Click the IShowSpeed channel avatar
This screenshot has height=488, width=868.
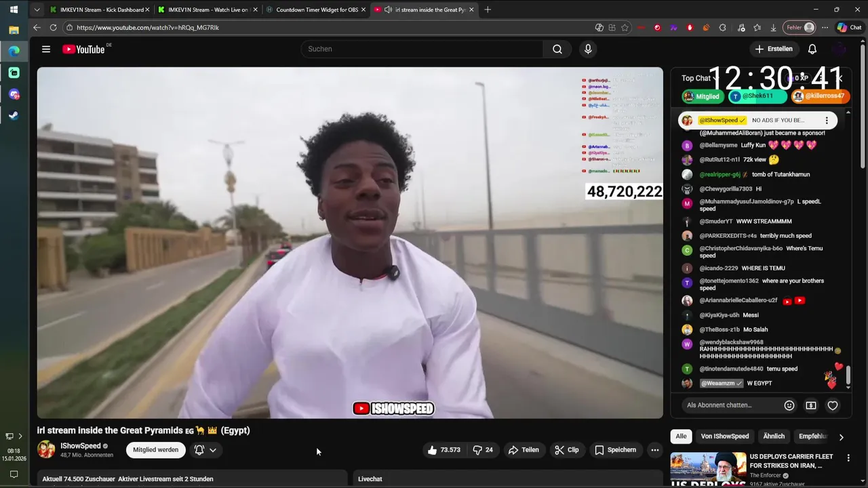click(x=46, y=450)
